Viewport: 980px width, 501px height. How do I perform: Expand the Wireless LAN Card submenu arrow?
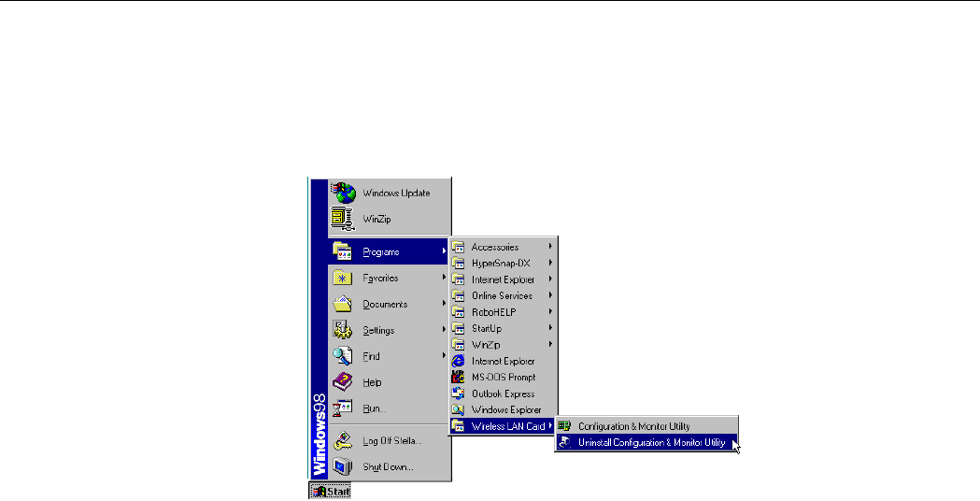coord(550,426)
